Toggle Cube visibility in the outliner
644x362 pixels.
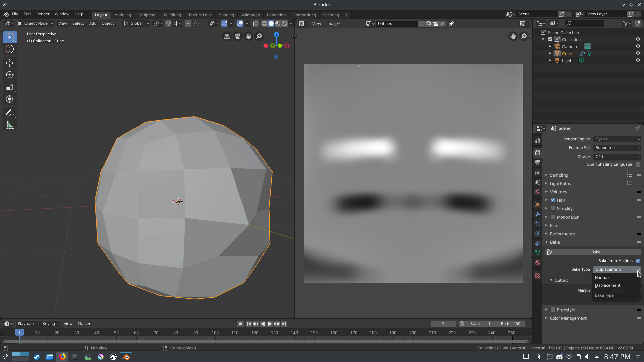pyautogui.click(x=638, y=53)
